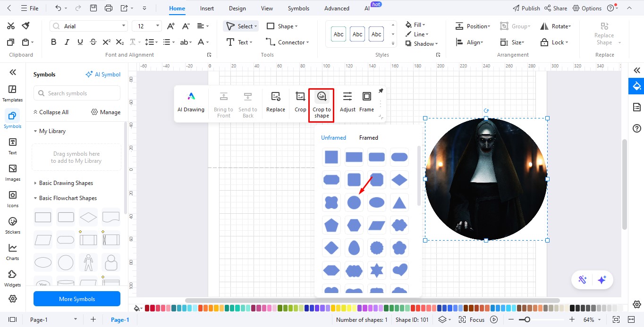This screenshot has height=327, width=644.
Task: Open the Stickers sidebar panel
Action: tap(13, 226)
